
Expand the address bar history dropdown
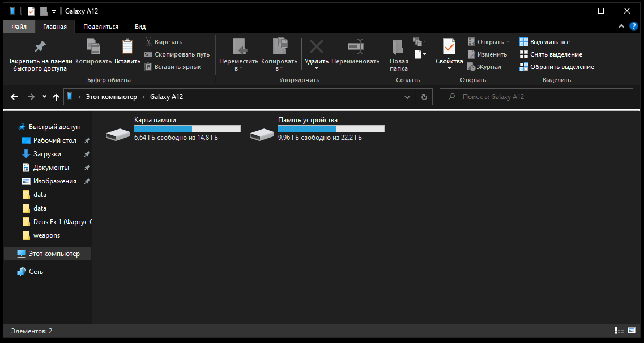tap(407, 97)
